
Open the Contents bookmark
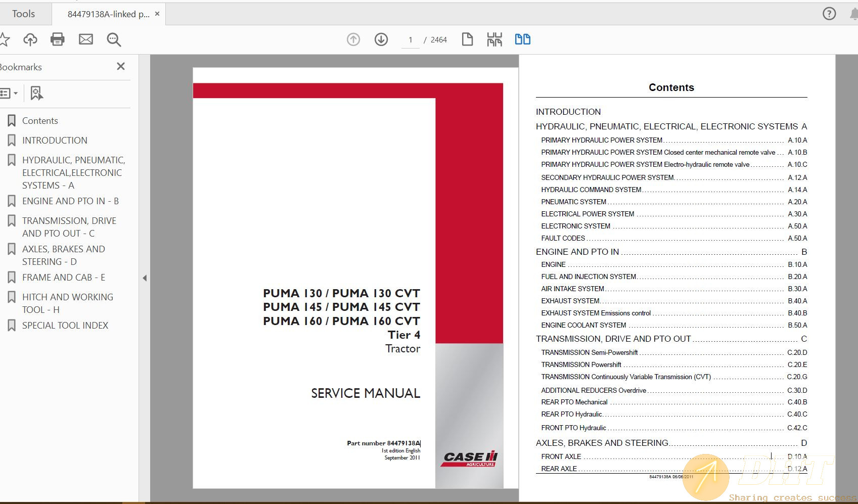coord(40,121)
